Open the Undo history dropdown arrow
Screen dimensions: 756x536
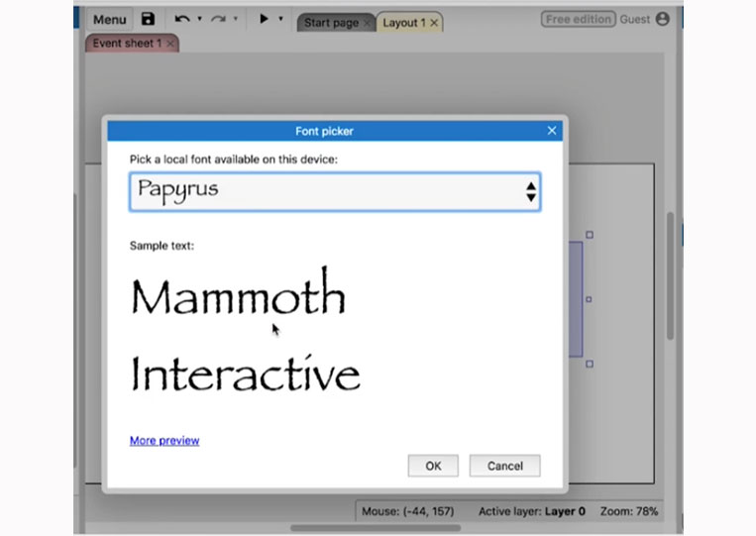199,19
